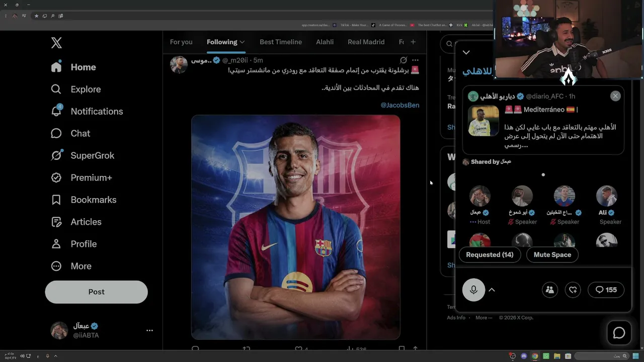Open account menu dots beside @iiABTA
This screenshot has height=362, width=644.
149,330
